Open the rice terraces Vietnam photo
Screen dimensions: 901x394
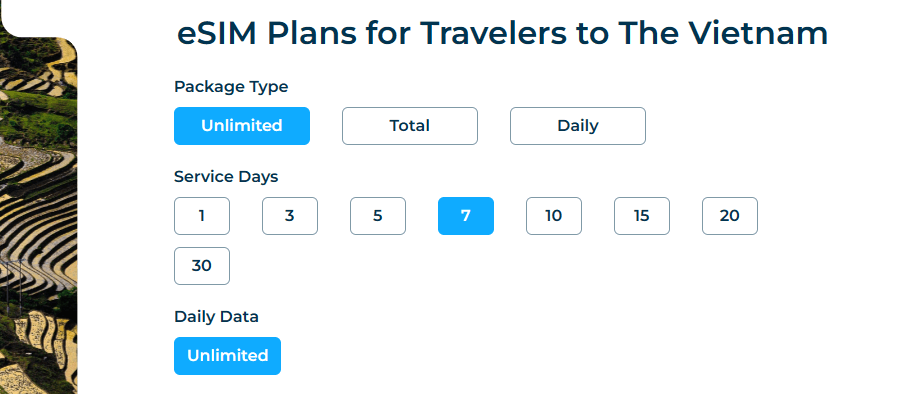pyautogui.click(x=38, y=213)
